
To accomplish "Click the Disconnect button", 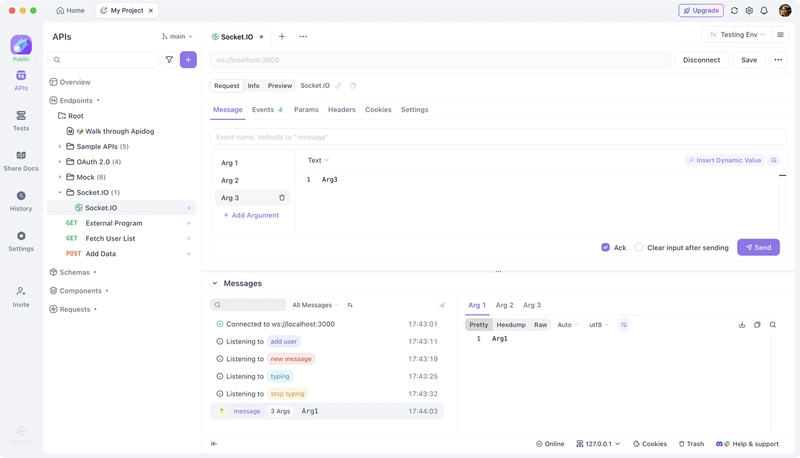I will coord(702,60).
